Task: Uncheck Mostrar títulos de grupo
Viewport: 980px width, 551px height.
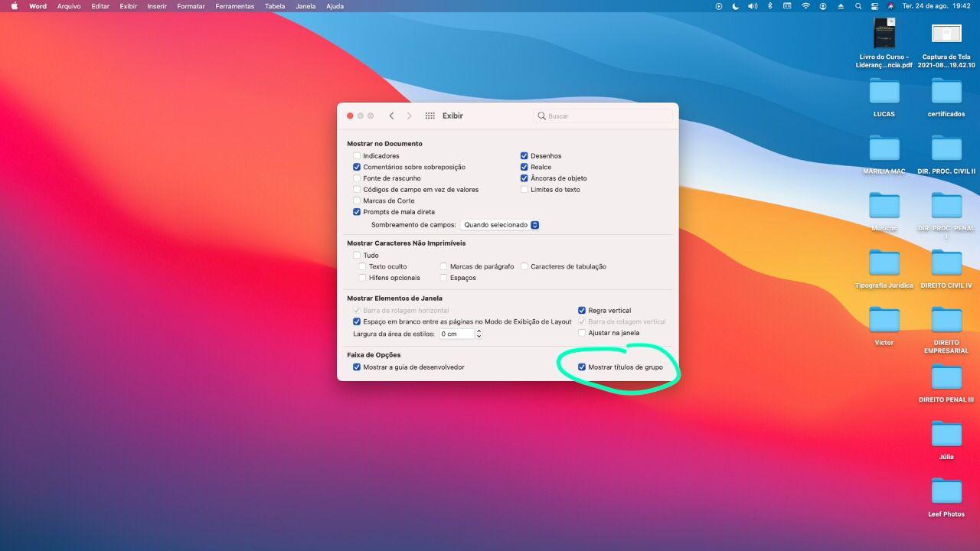Action: (x=582, y=367)
